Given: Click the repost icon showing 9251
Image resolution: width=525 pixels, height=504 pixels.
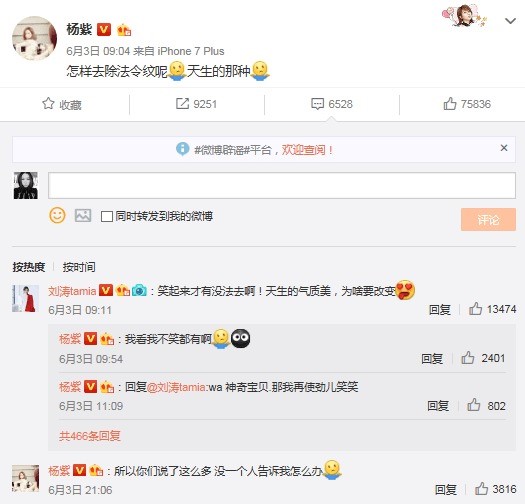Looking at the screenshot, I should point(182,104).
